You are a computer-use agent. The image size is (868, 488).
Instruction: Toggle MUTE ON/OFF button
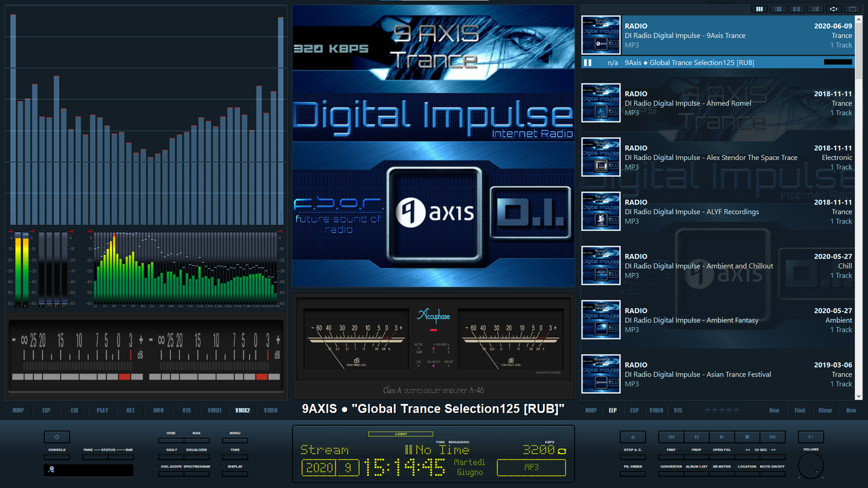[x=772, y=474]
